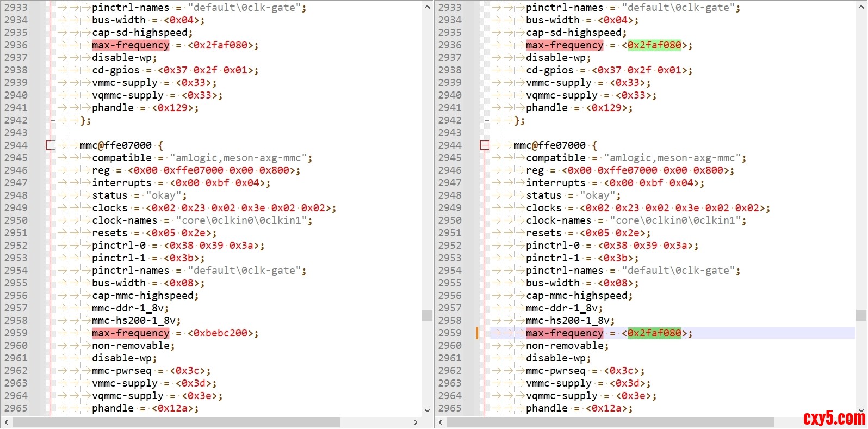Click the cxy5.com watermark link
This screenshot has height=429, width=868.
point(834,418)
